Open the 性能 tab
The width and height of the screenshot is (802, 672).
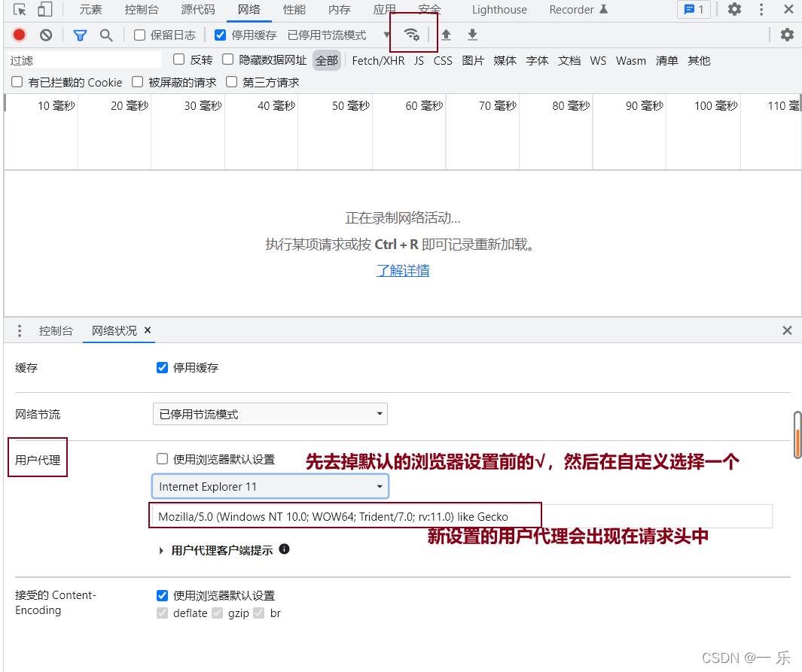pos(294,10)
